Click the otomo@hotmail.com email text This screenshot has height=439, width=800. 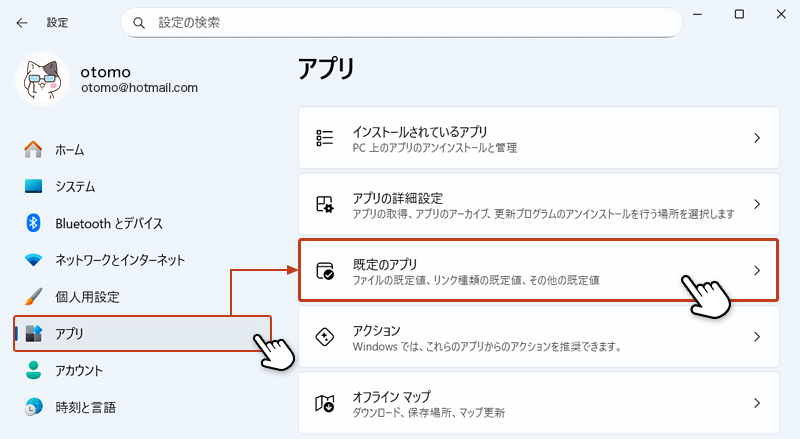tap(139, 88)
